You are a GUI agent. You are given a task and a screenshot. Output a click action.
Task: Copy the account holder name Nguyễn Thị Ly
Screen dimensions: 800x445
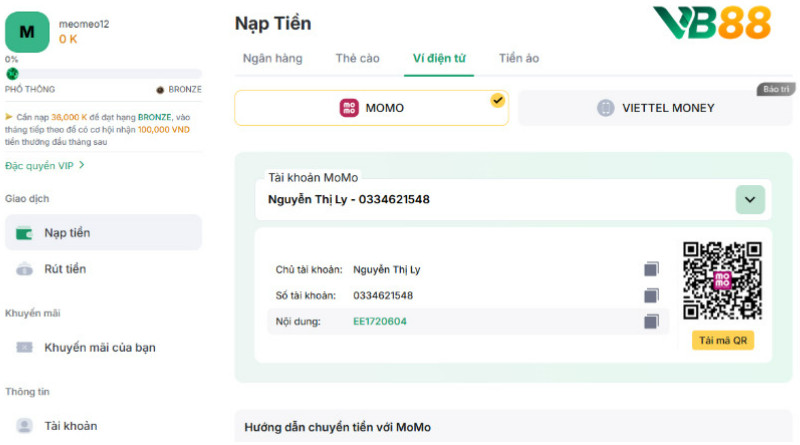(651, 269)
